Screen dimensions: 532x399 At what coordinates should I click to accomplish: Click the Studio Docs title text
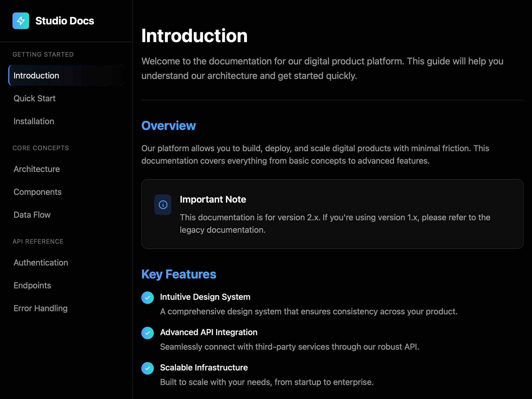(x=65, y=21)
